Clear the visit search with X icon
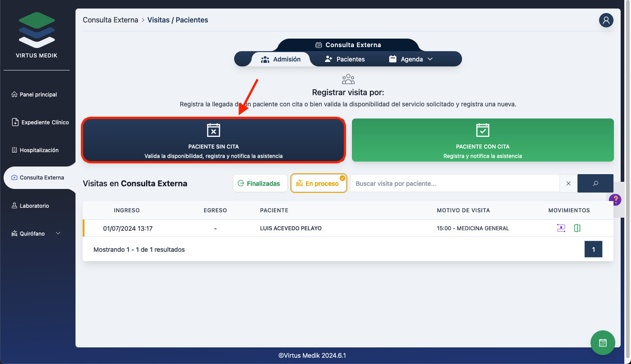 tap(568, 183)
